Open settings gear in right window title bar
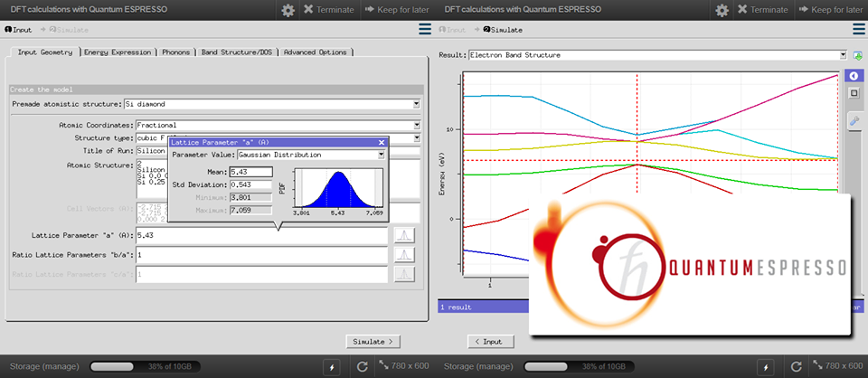This screenshot has height=378, width=868. [722, 10]
